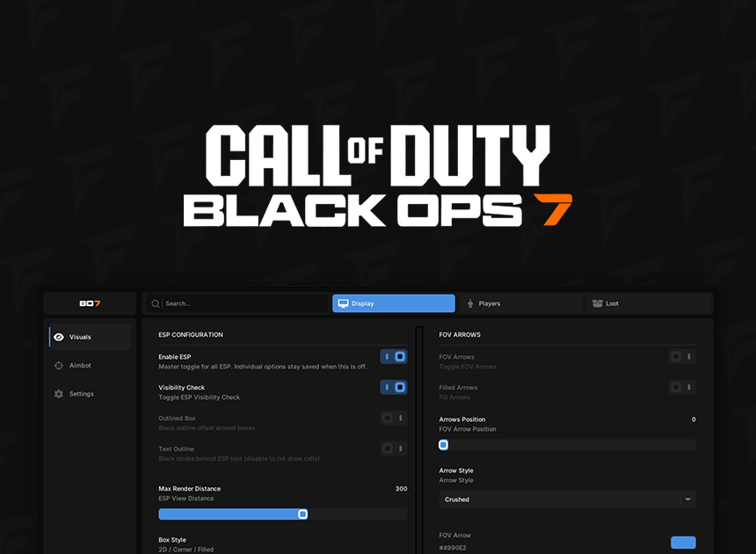The image size is (756, 554).
Task: Click the Max Render Distance value 300
Action: coord(401,489)
